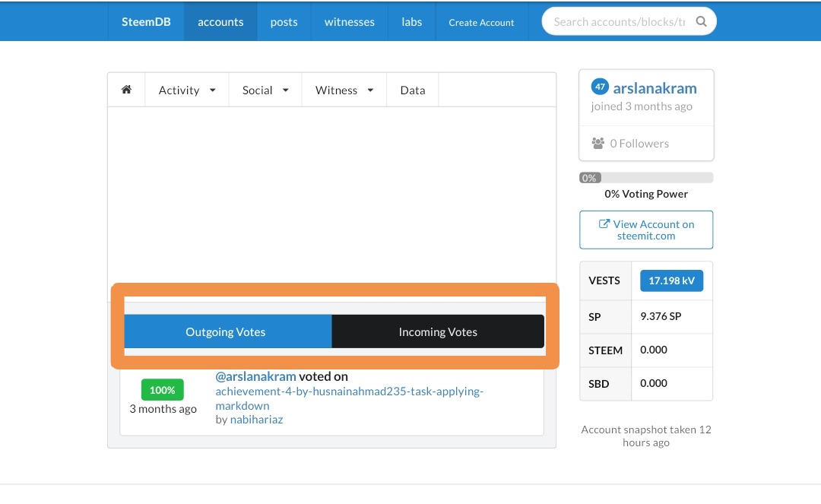Open the accounts menu item
The image size is (821, 504).
pos(220,21)
